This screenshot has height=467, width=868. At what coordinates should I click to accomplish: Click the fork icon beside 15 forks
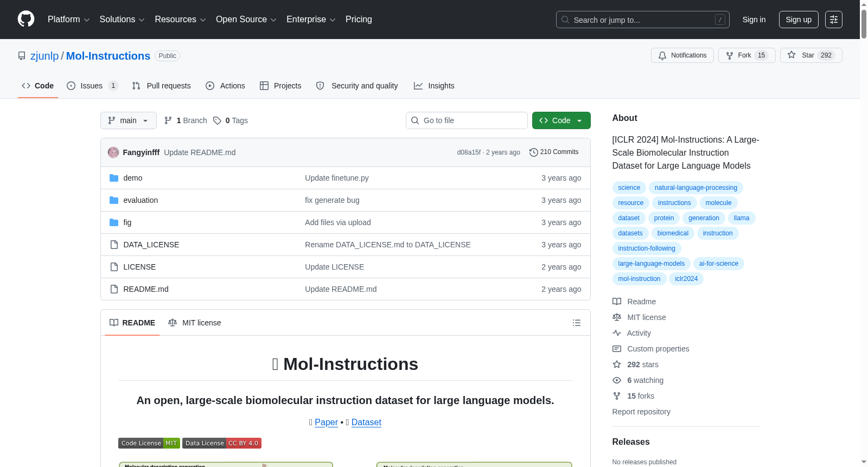pos(617,396)
